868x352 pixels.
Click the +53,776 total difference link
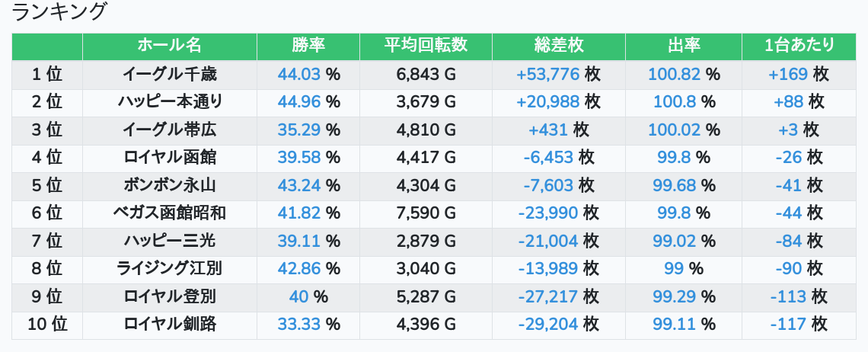pyautogui.click(x=547, y=74)
